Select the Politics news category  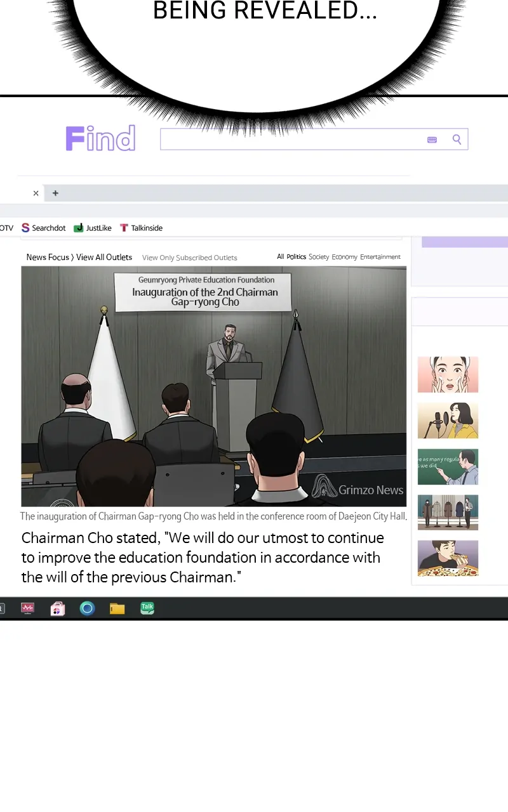tap(296, 257)
